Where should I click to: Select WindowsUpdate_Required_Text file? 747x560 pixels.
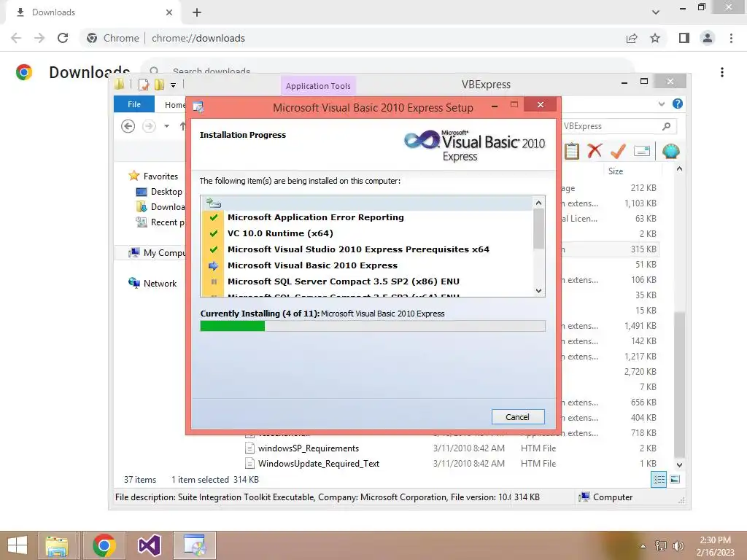click(318, 463)
